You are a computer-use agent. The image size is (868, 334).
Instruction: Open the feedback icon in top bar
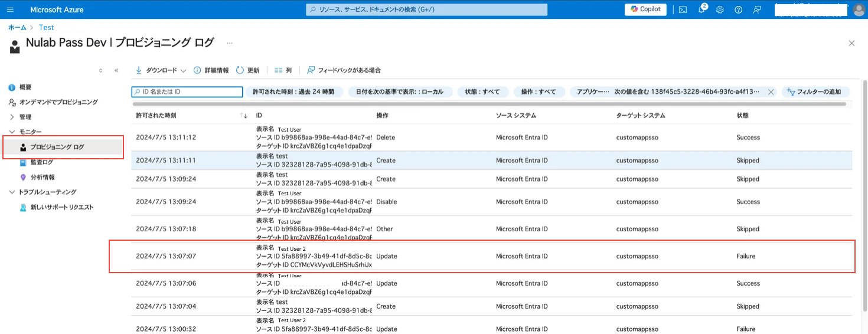pos(757,9)
